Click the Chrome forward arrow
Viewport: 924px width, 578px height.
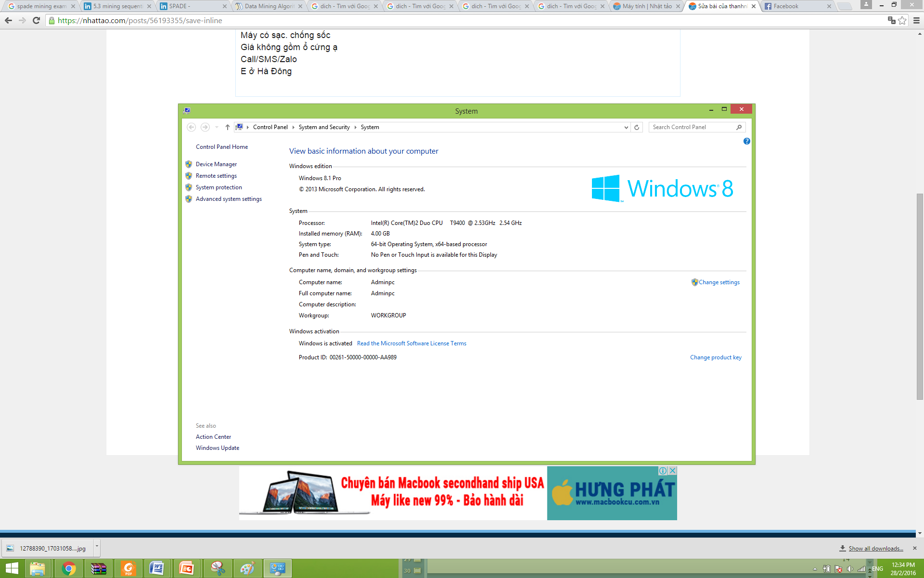[x=22, y=20]
